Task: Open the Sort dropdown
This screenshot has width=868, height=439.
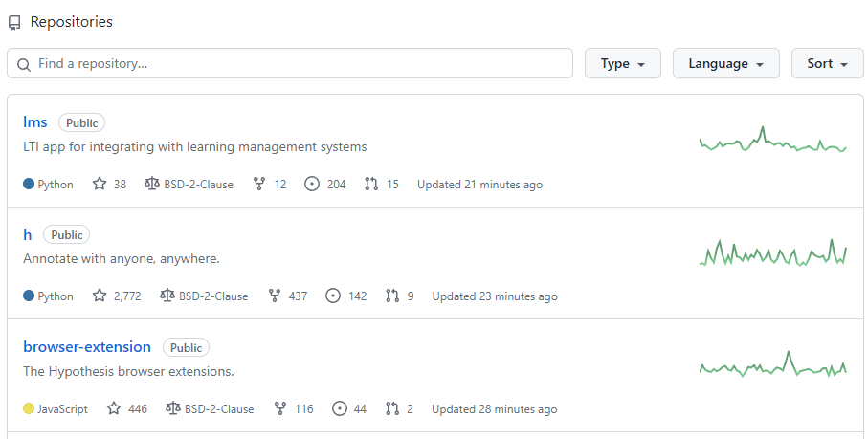Action: click(827, 63)
